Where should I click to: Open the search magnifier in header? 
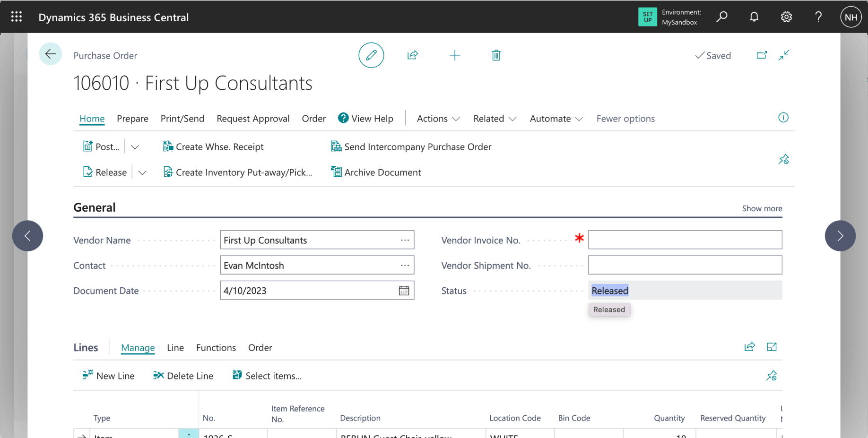(x=722, y=17)
